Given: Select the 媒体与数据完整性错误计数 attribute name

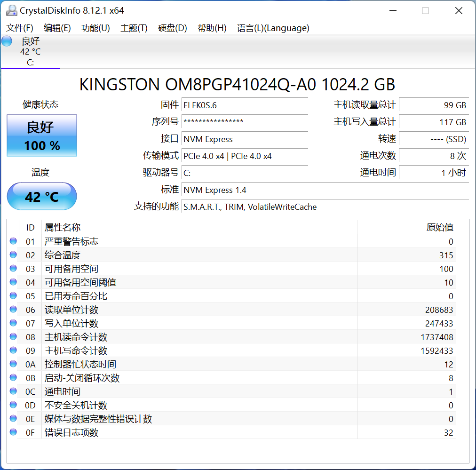Looking at the screenshot, I should (98, 419).
